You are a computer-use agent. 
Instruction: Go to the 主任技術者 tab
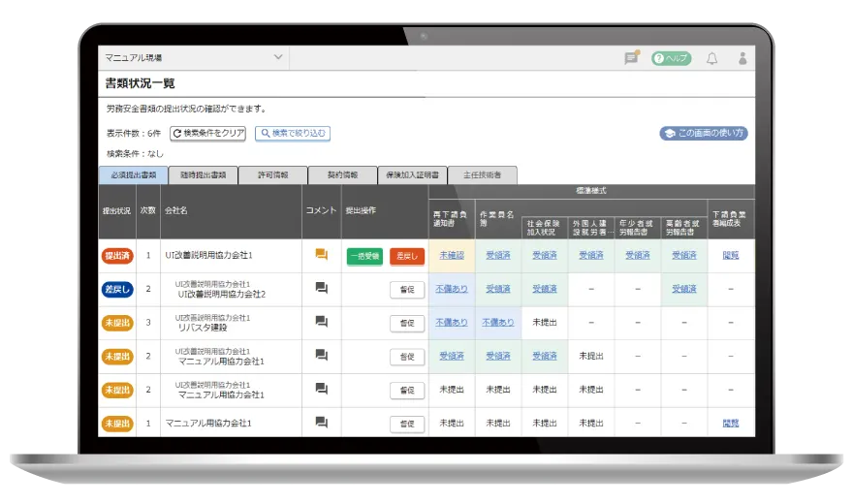pos(482,175)
